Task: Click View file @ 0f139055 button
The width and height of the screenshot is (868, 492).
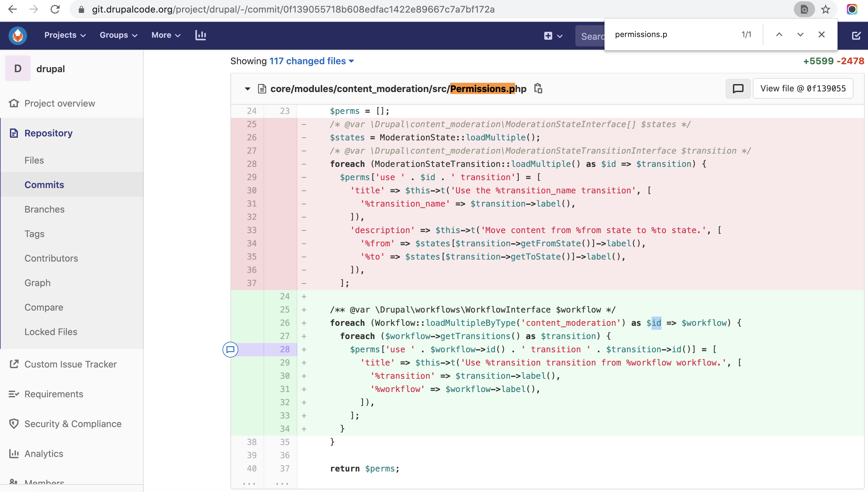Action: pyautogui.click(x=803, y=88)
